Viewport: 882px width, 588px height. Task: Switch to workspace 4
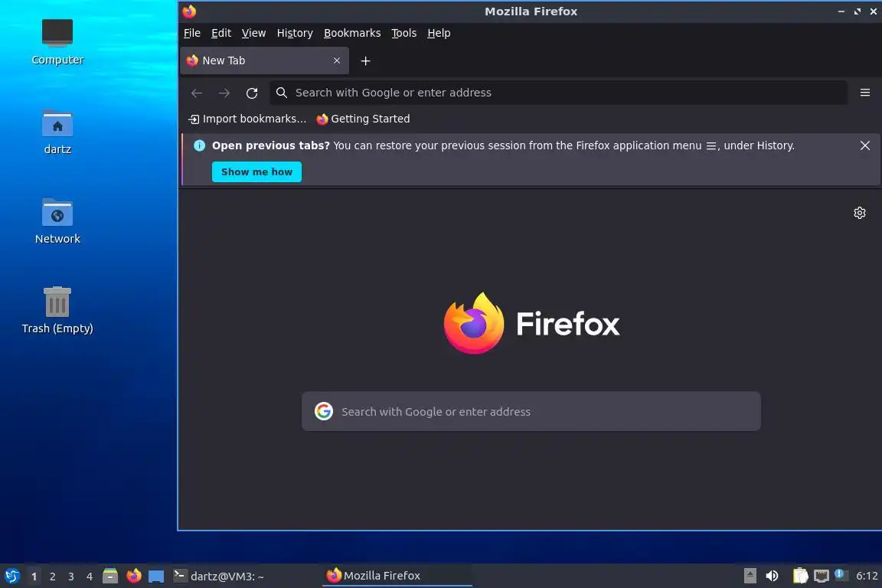coord(90,577)
